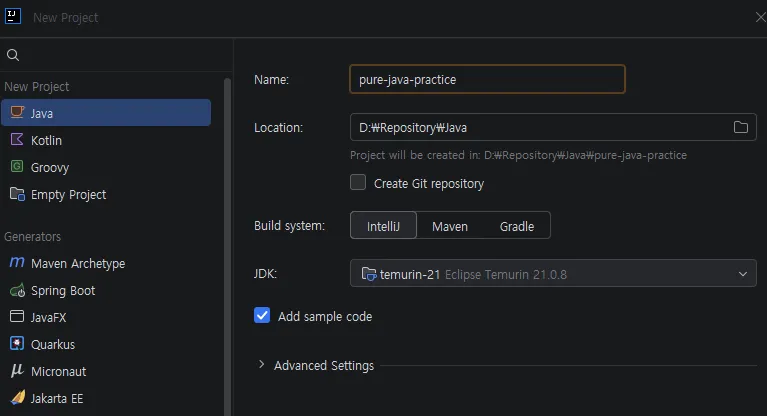Viewport: 767px width, 416px height.
Task: Click the Java coffee cup icon
Action: coord(17,113)
